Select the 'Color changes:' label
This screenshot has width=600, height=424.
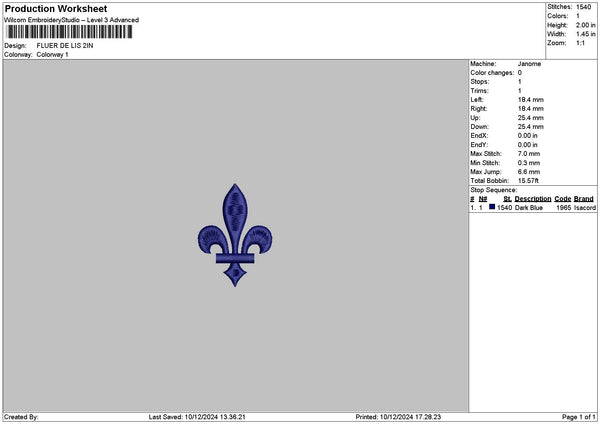pyautogui.click(x=492, y=73)
